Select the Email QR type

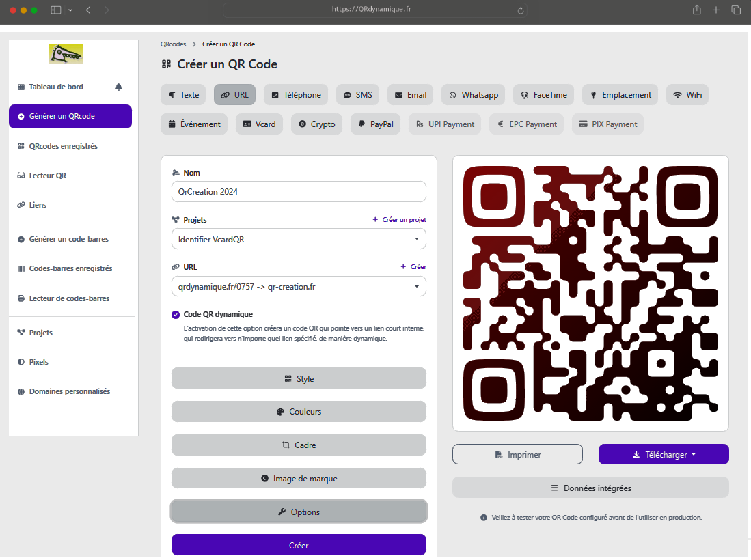(411, 95)
